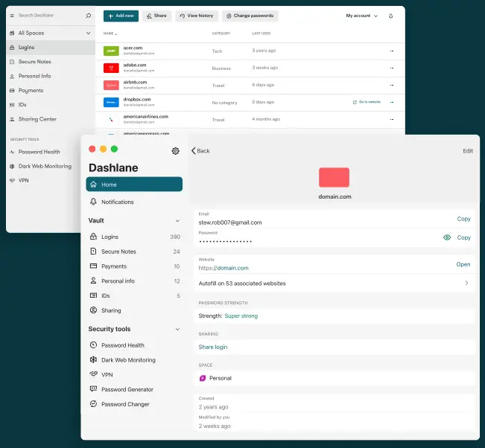Click the acer.com logo icon

(x=111, y=51)
